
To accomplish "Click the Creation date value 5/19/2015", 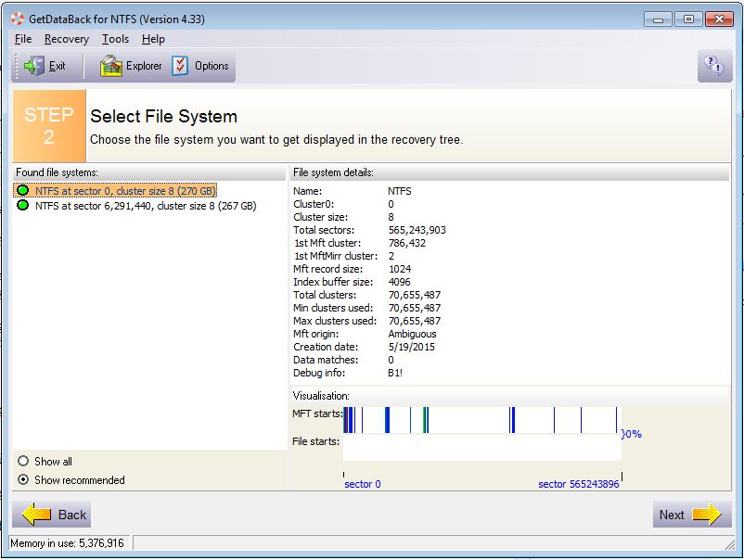I will tap(411, 347).
